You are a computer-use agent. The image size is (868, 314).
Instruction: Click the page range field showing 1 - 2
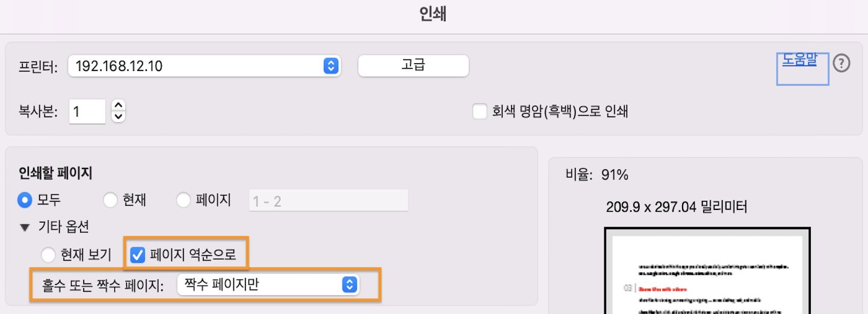pyautogui.click(x=328, y=201)
